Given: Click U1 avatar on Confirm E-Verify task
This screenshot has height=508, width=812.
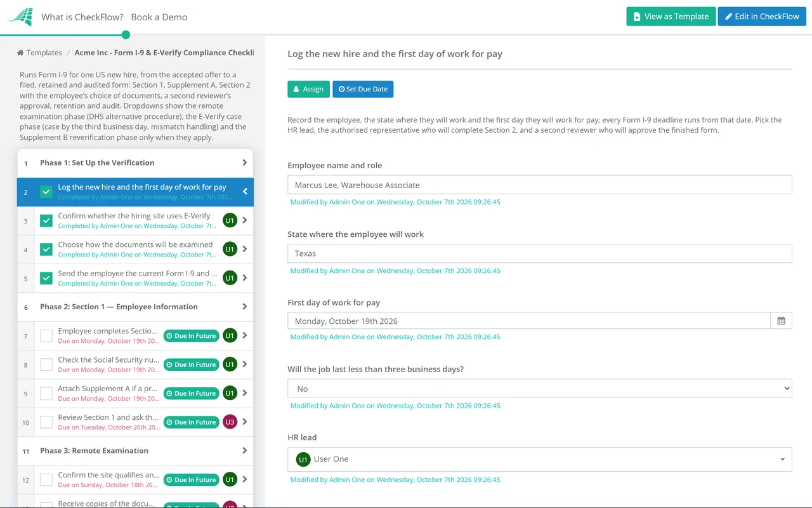Looking at the screenshot, I should pyautogui.click(x=230, y=220).
